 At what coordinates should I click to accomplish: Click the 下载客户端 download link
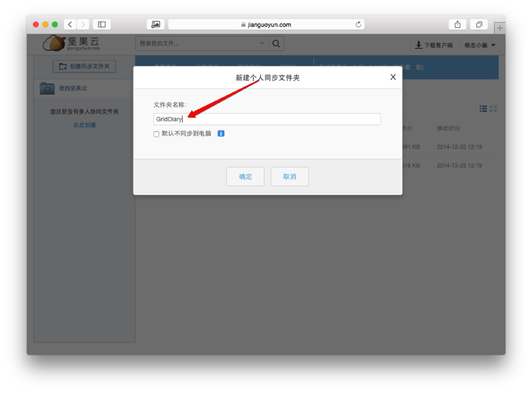pyautogui.click(x=434, y=45)
